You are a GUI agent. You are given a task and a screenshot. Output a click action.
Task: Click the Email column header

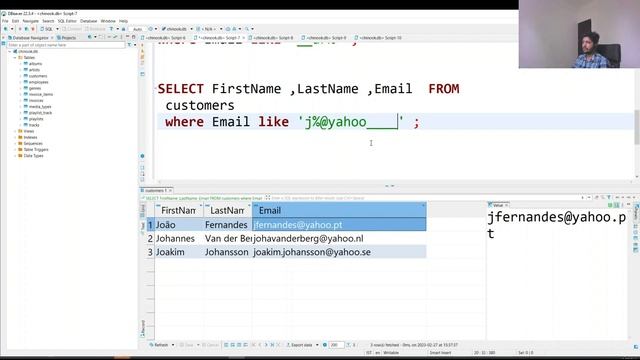pyautogui.click(x=339, y=210)
